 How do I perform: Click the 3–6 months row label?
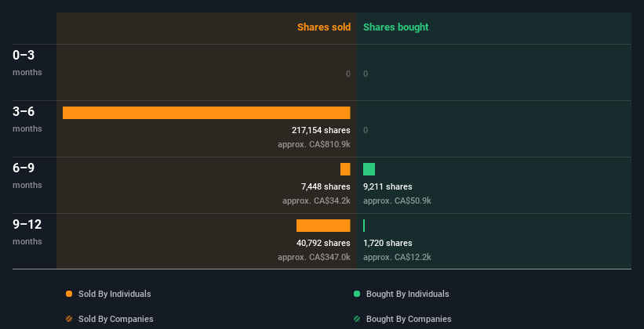(x=27, y=119)
